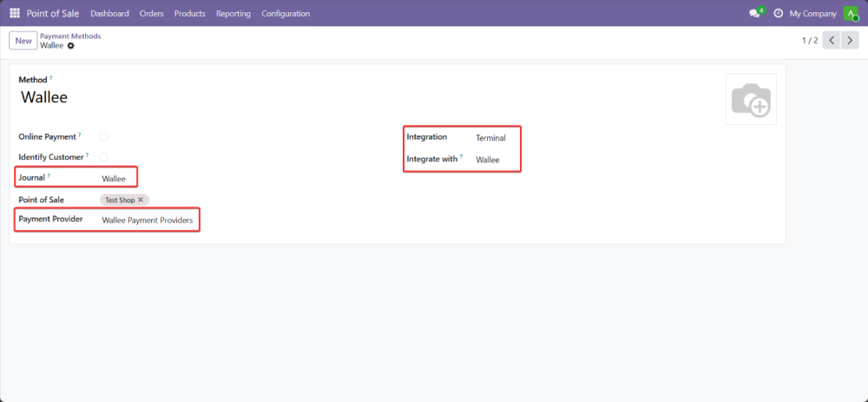868x402 pixels.
Task: Go to previous record arrow
Action: point(831,41)
